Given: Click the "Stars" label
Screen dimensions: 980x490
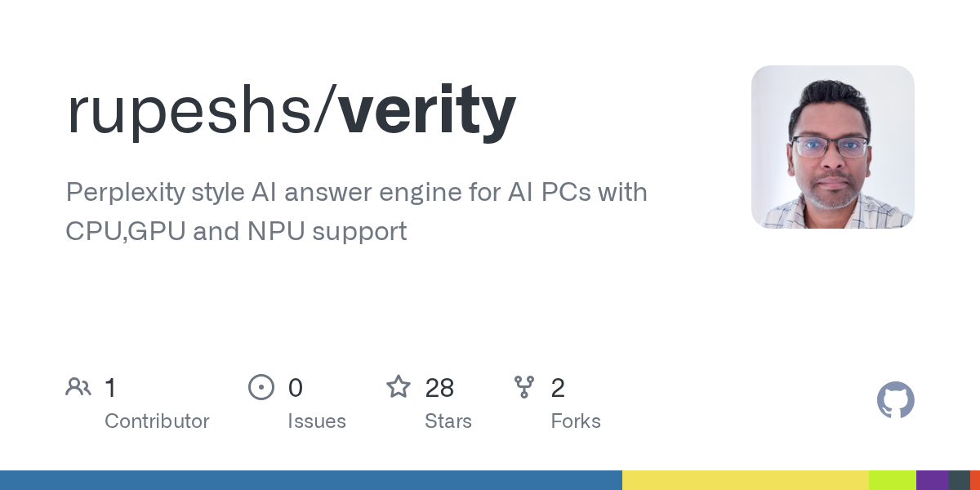Looking at the screenshot, I should (x=448, y=421).
